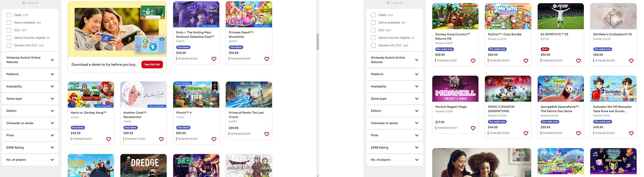Open the Edition filter on right page

pyautogui.click(x=395, y=111)
